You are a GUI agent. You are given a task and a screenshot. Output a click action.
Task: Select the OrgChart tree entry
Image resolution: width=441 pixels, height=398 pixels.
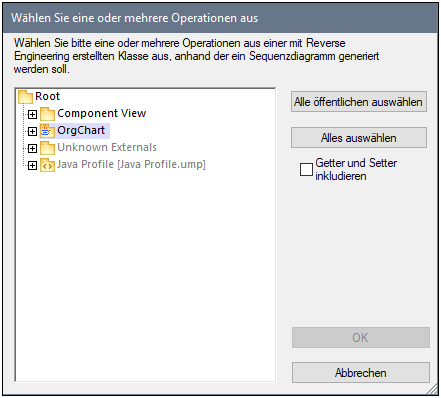pyautogui.click(x=81, y=130)
